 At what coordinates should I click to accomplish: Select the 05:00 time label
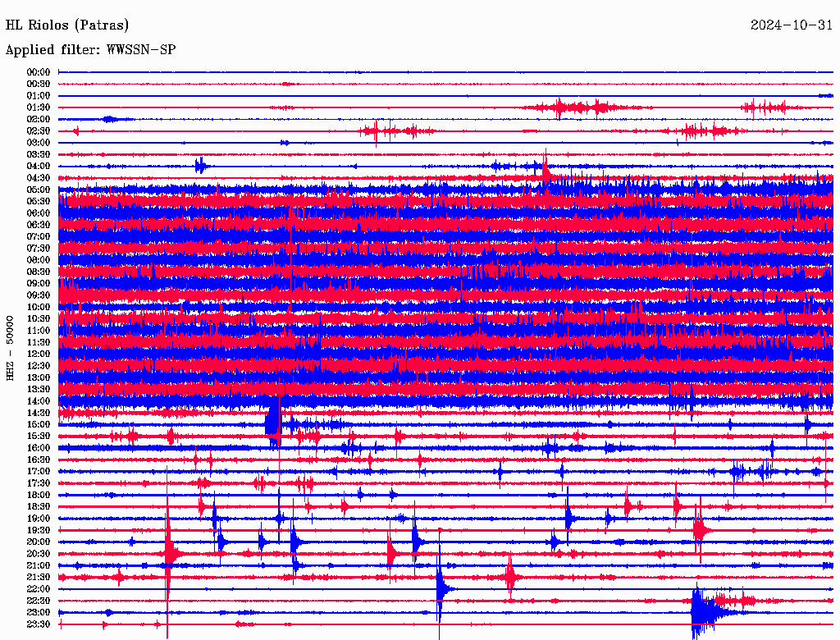coord(39,190)
